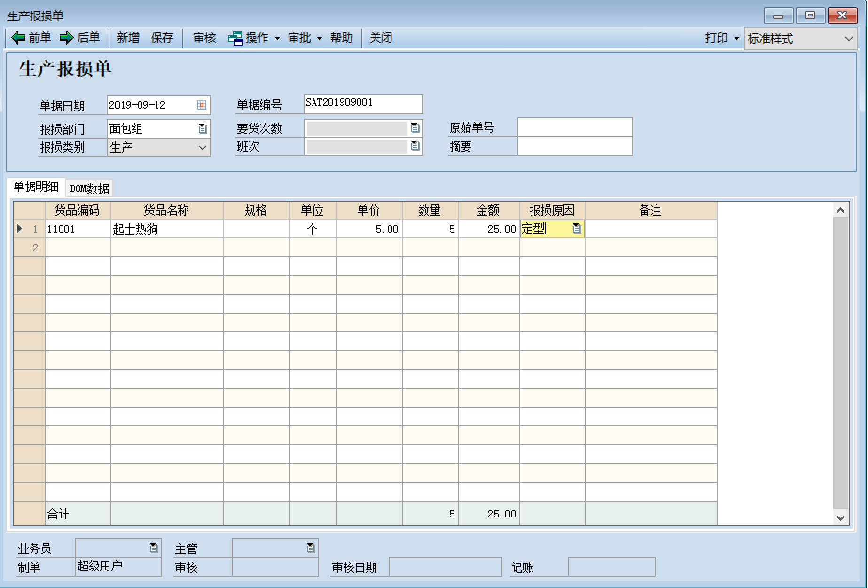Select row 1 indicator arrow
868x588 pixels.
[20, 228]
